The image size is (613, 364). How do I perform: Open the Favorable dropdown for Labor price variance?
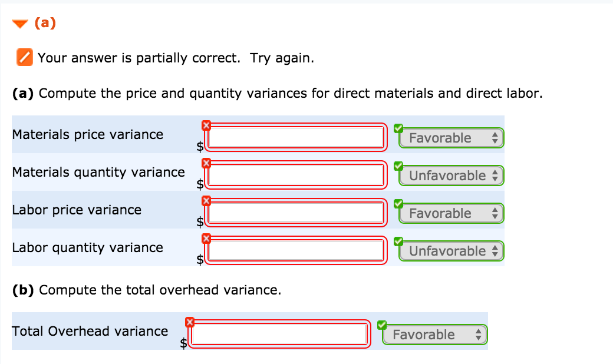(451, 213)
